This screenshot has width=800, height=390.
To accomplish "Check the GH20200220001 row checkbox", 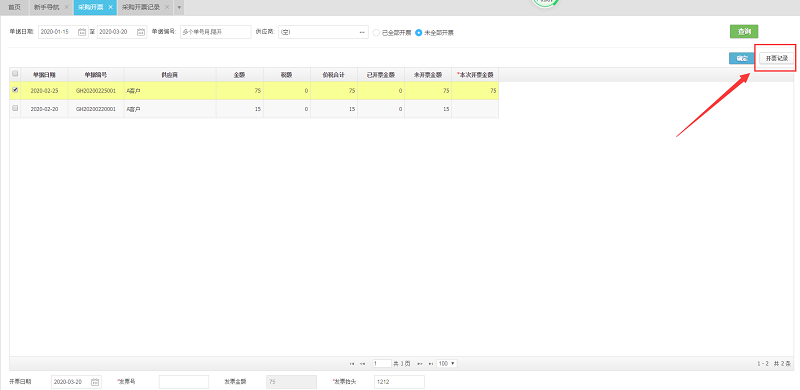I will pyautogui.click(x=15, y=108).
